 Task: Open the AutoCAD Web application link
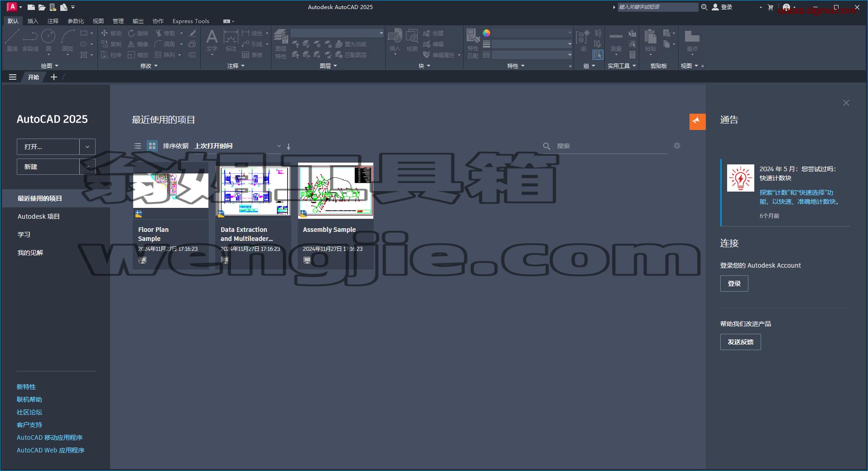(51, 450)
